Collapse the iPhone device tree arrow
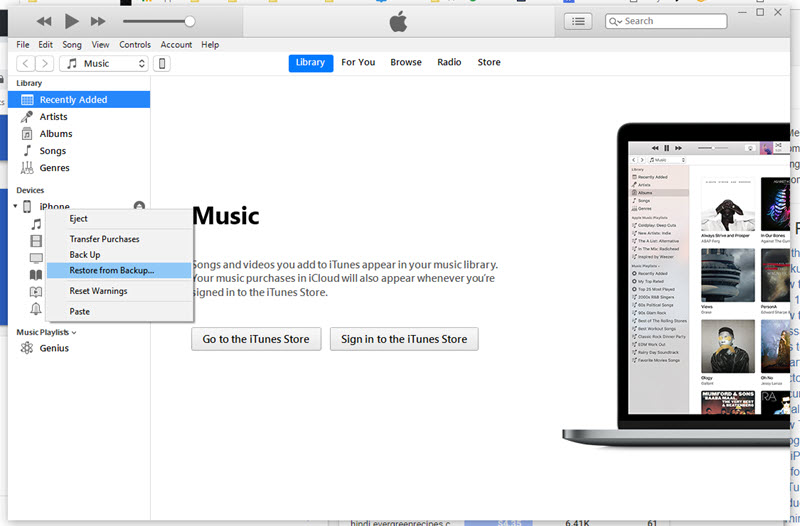The width and height of the screenshot is (800, 526). coord(15,206)
